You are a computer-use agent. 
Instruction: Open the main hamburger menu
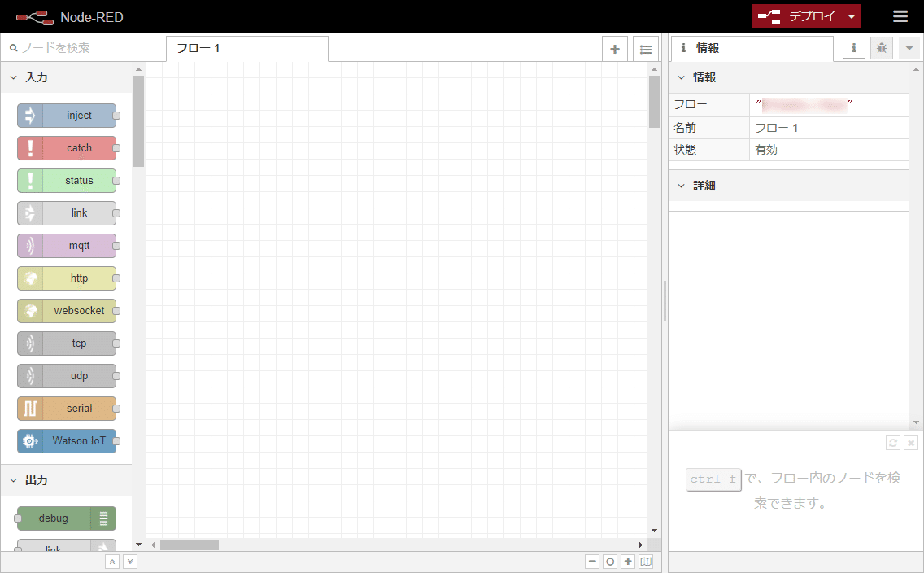900,15
